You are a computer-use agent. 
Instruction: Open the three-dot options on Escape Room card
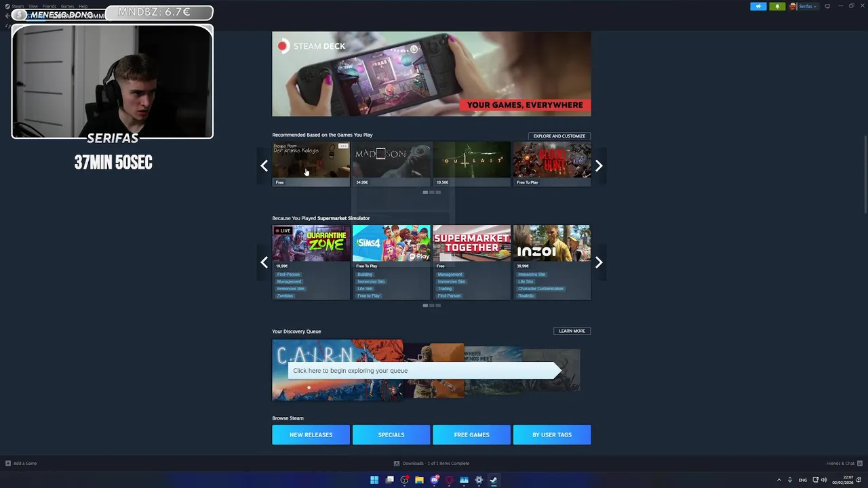[344, 146]
